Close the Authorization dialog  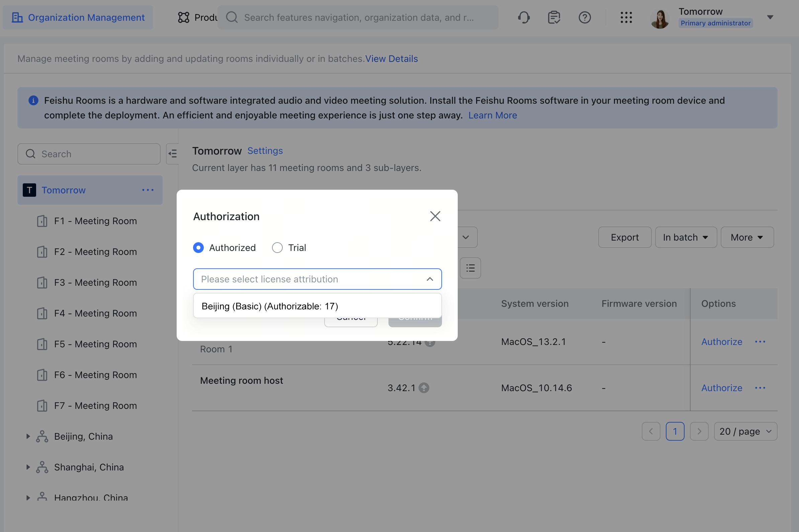435,216
